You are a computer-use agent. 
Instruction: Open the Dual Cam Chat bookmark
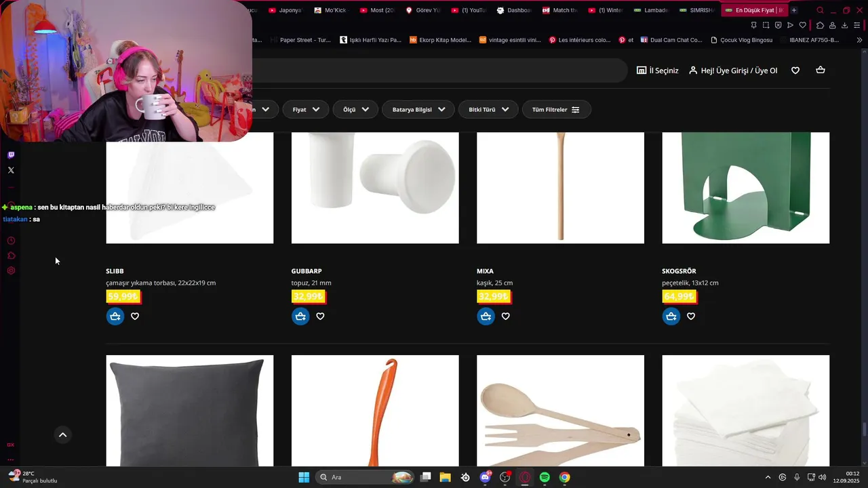click(x=671, y=40)
